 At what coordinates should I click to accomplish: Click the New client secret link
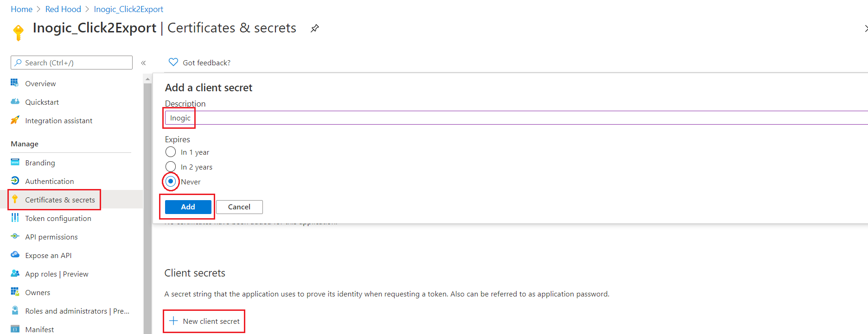pos(204,321)
